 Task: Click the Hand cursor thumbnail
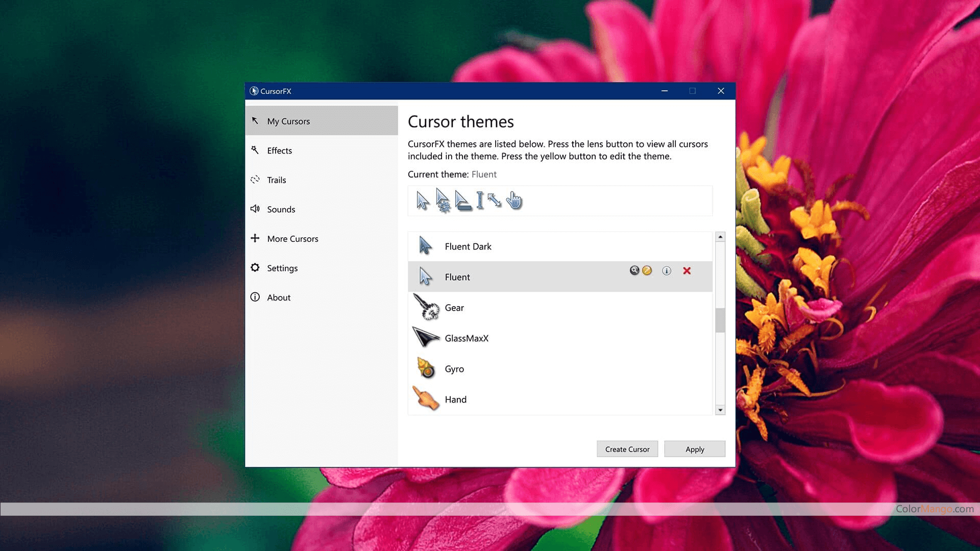[x=426, y=398]
